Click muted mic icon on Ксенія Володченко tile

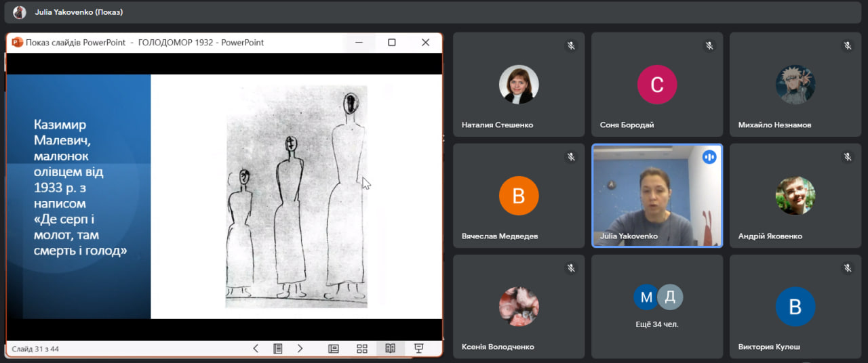pyautogui.click(x=571, y=268)
